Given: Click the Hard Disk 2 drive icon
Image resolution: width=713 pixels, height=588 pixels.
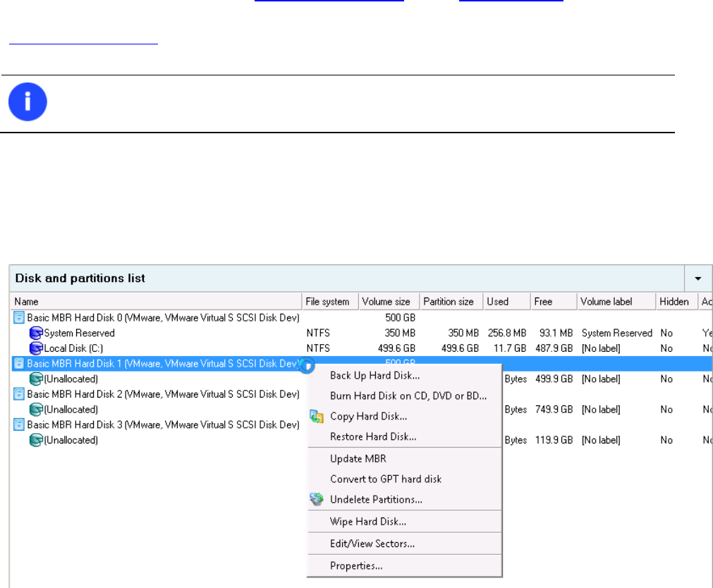Looking at the screenshot, I should point(18,394).
